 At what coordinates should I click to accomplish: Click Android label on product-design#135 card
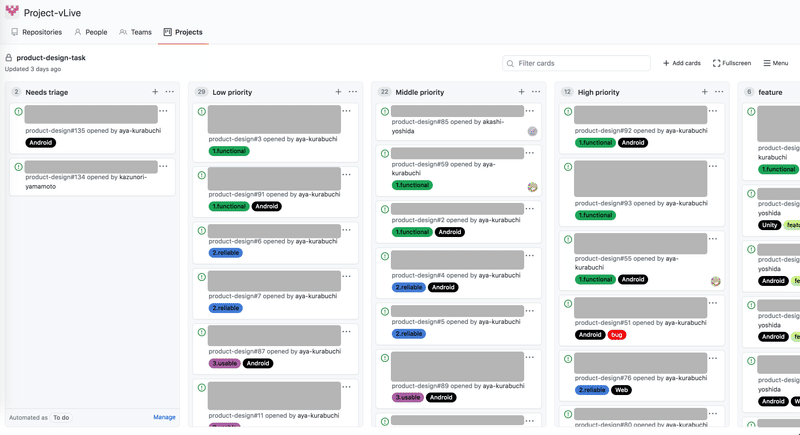40,143
